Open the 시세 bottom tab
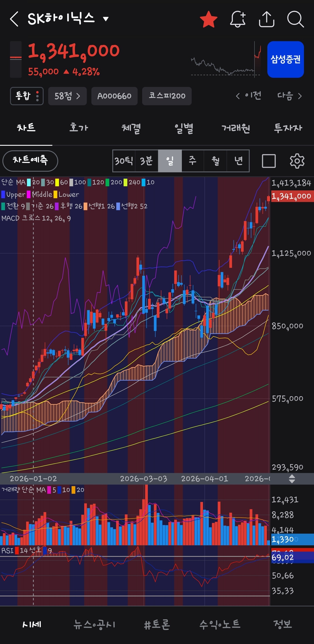This screenshot has width=314, height=644. [32, 624]
